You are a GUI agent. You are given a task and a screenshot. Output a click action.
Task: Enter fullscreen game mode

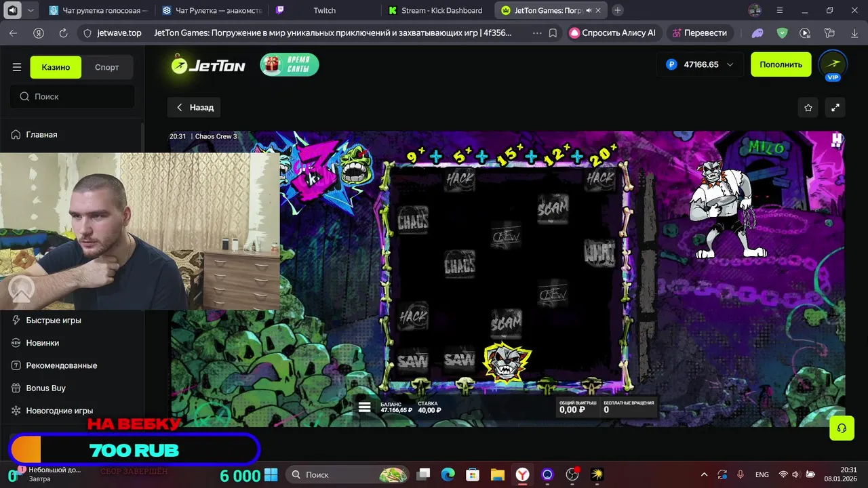[x=835, y=107]
